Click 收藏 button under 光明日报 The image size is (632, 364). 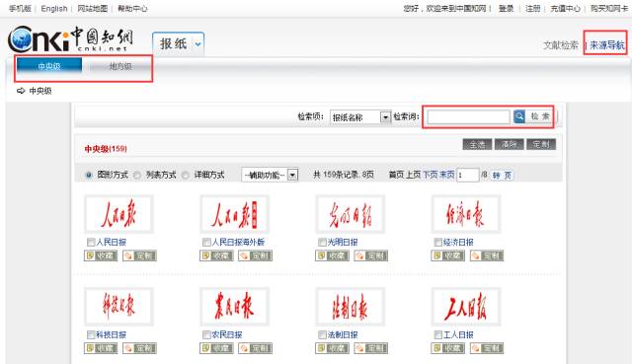[x=332, y=255]
